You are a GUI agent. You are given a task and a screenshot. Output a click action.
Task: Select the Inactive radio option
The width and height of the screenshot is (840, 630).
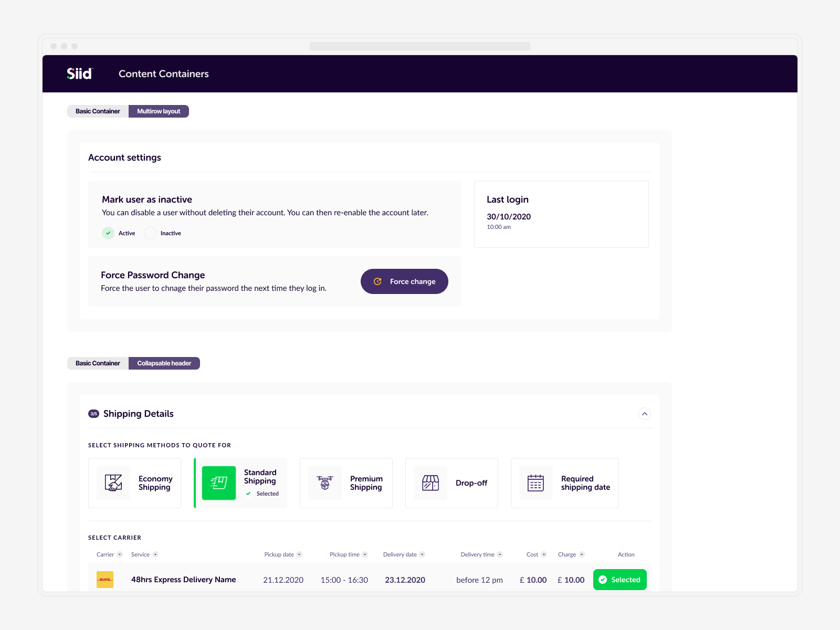(150, 233)
